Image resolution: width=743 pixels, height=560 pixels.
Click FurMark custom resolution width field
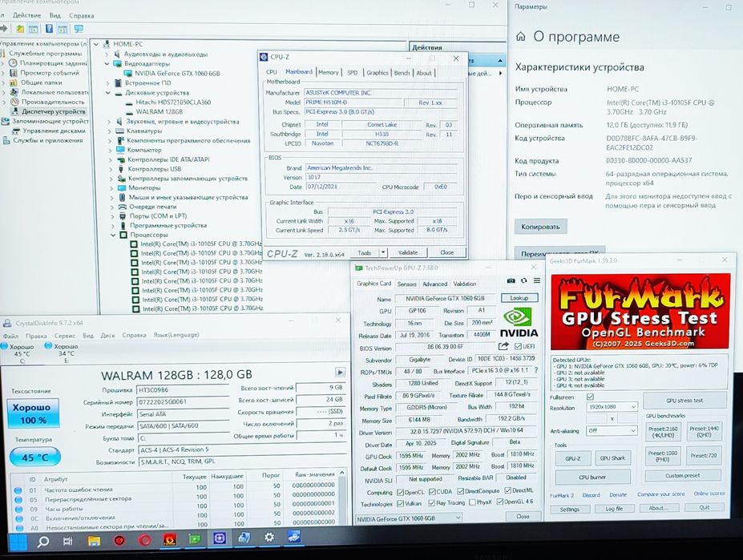[596, 419]
